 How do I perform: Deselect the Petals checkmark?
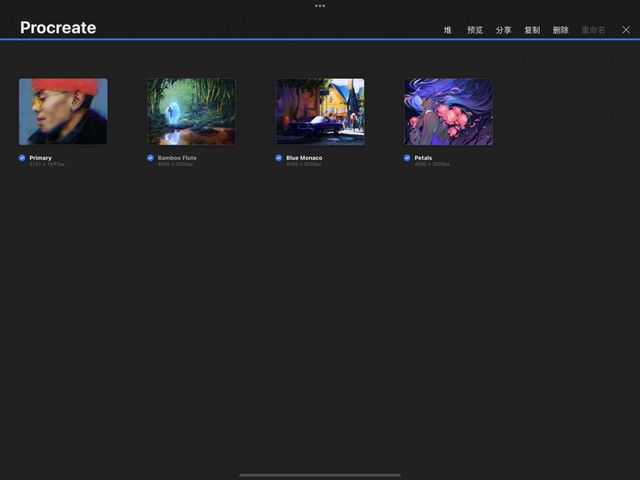[407, 158]
